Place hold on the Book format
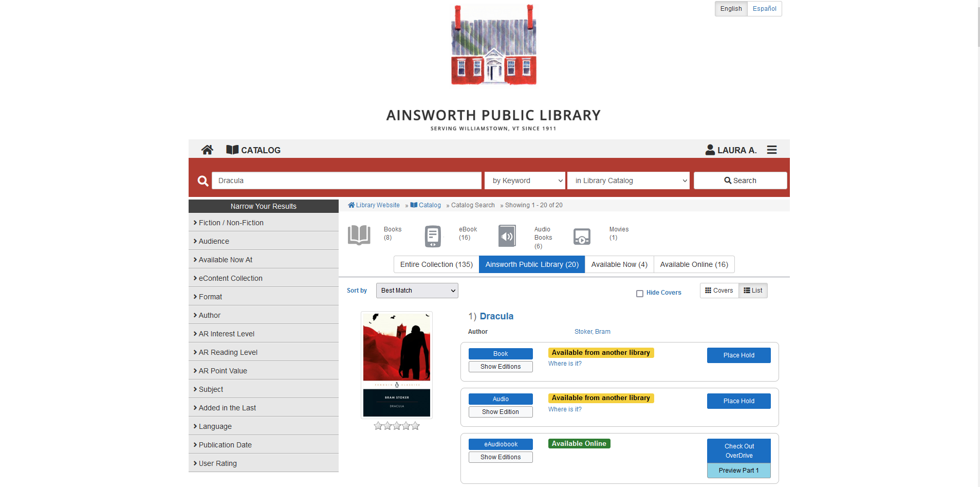980x487 pixels. point(738,355)
